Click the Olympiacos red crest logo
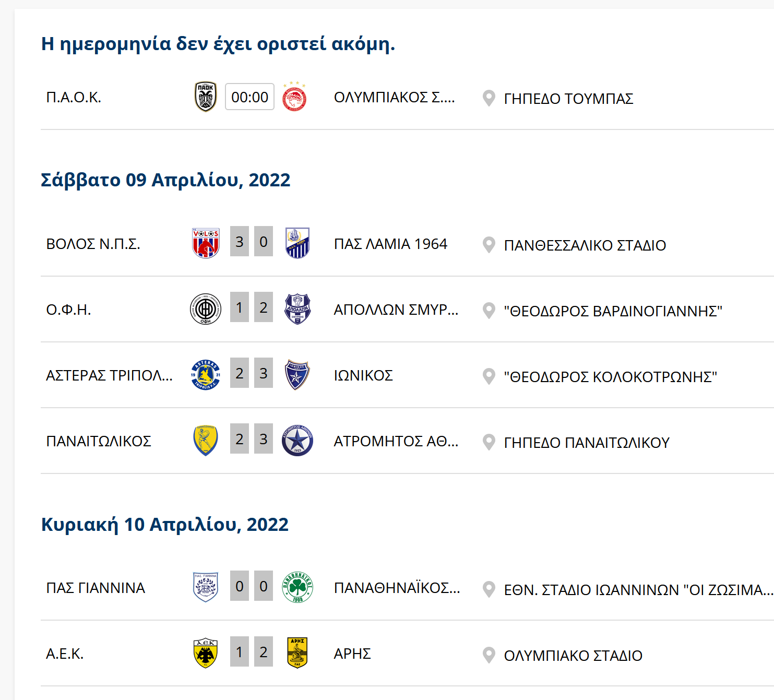 [x=294, y=97]
